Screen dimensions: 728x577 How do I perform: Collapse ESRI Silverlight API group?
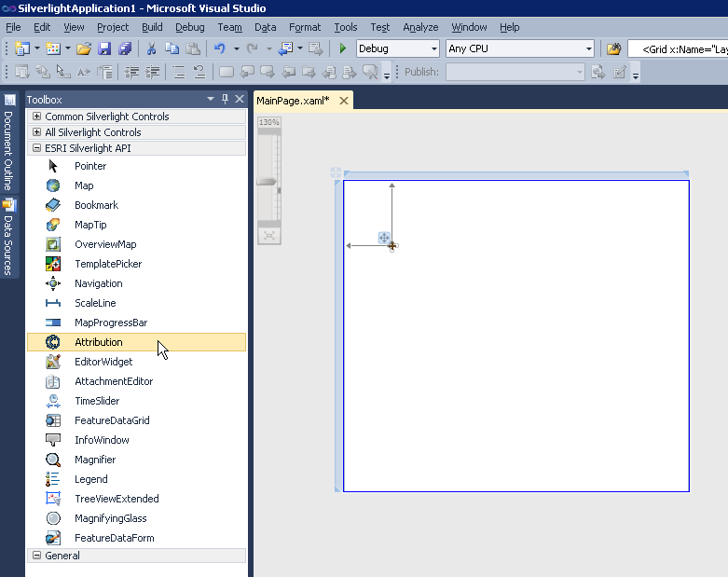click(36, 147)
